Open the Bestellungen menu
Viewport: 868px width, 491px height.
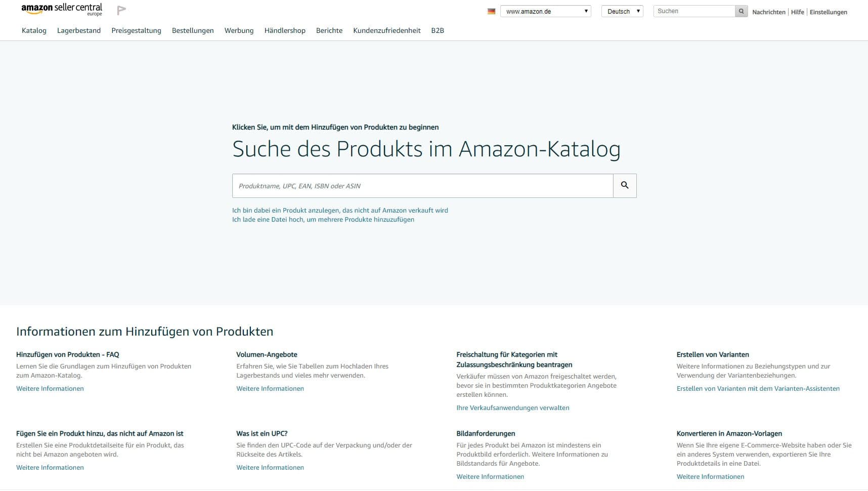point(193,30)
